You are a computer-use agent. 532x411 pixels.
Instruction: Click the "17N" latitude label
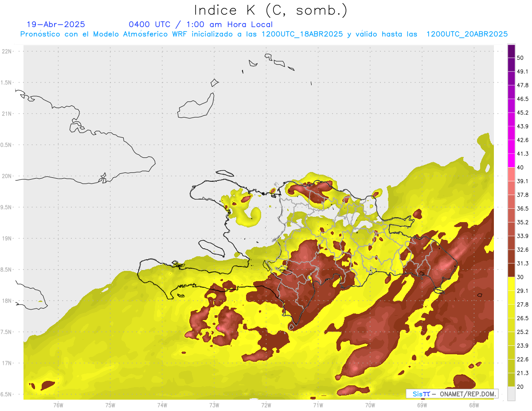[x=7, y=363]
